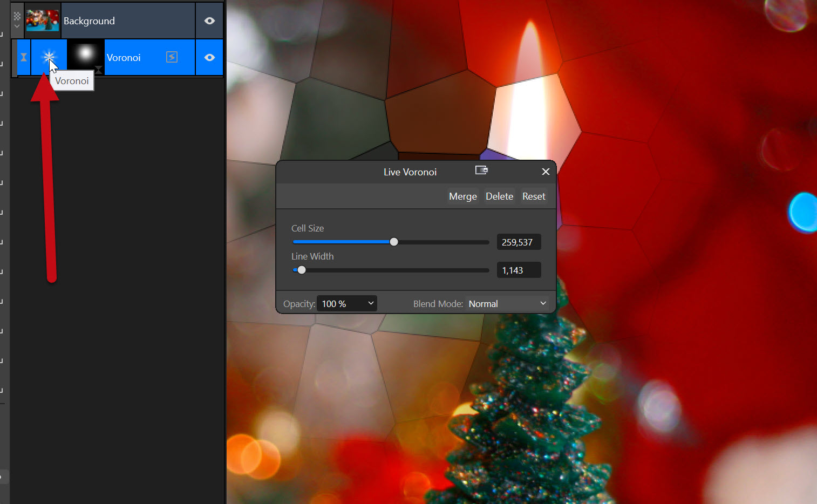Click the checkered icon beside Background thumbnail
Viewport: 817px width, 504px height.
point(17,16)
